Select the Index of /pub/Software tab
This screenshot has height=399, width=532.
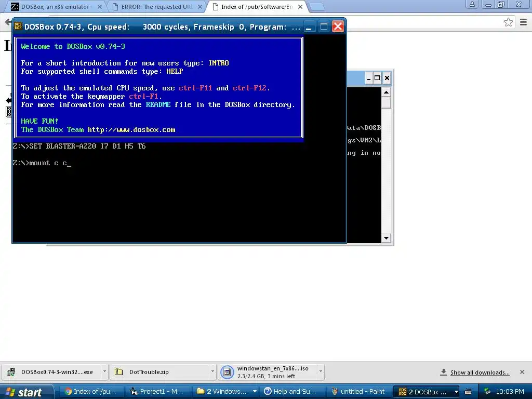tap(257, 6)
